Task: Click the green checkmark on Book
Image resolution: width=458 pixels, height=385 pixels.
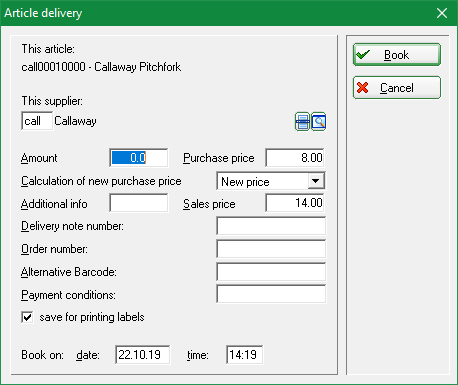Action: 363,54
